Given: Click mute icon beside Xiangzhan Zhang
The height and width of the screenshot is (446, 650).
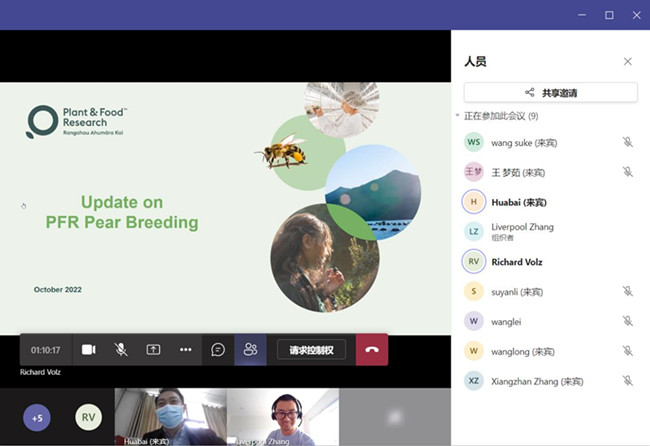Looking at the screenshot, I should click(628, 381).
